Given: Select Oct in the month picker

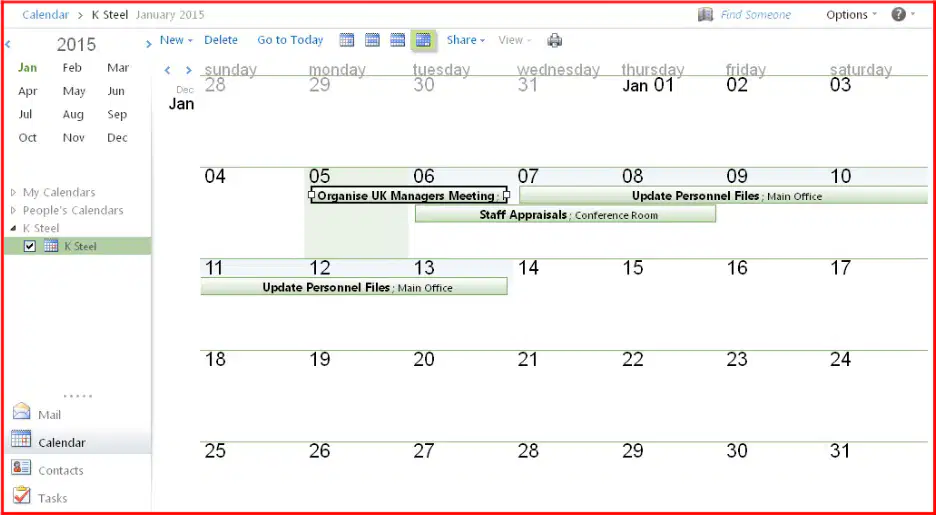Looking at the screenshot, I should click(27, 137).
